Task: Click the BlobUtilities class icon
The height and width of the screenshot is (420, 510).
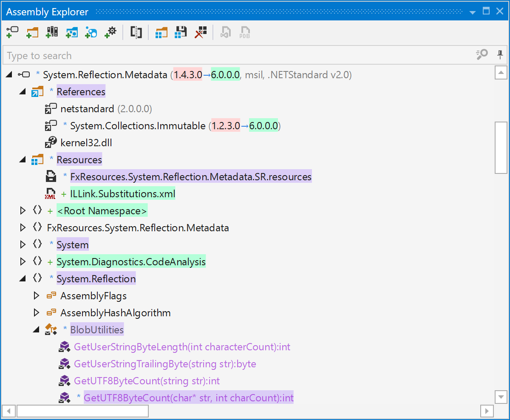Action: coord(51,330)
